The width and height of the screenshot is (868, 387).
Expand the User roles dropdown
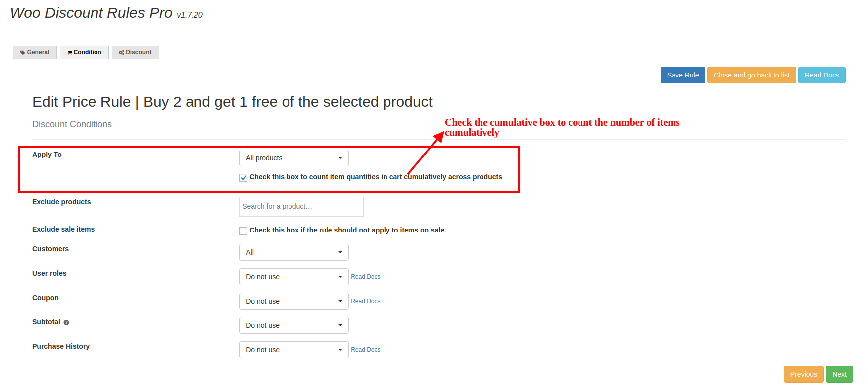click(x=293, y=277)
